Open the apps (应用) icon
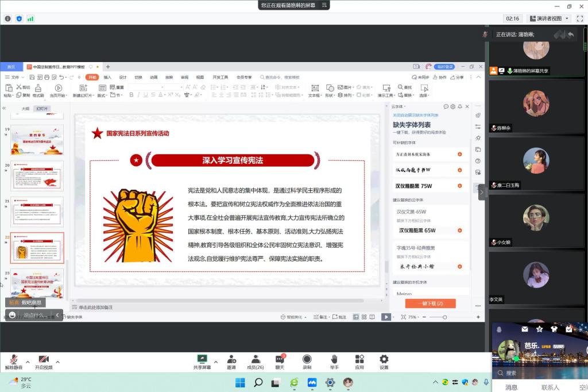Screen dimensions: 588x392 tap(359, 360)
